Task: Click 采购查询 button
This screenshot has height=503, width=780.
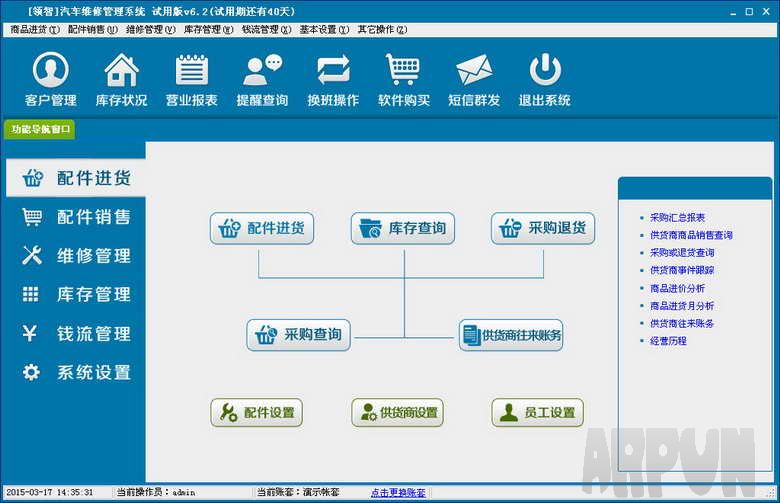Action: (298, 335)
